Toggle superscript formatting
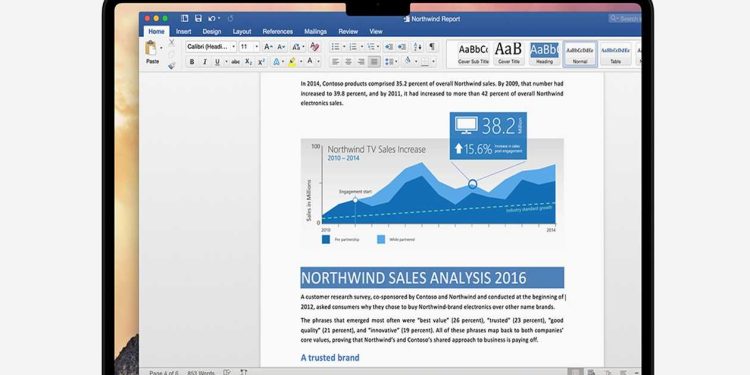The image size is (750, 375). click(x=261, y=62)
